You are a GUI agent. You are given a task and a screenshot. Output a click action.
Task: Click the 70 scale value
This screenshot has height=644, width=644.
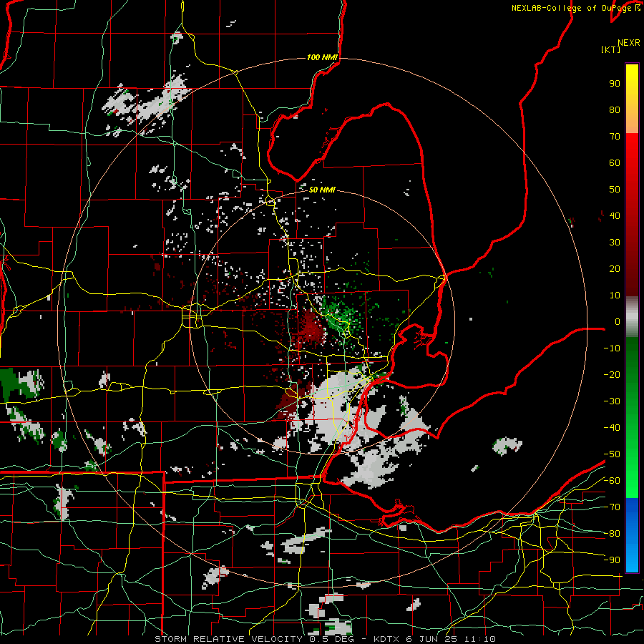(x=615, y=137)
